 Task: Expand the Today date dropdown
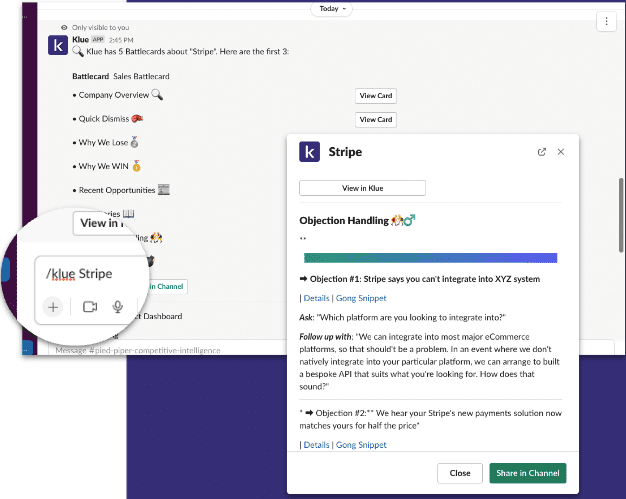pyautogui.click(x=331, y=8)
